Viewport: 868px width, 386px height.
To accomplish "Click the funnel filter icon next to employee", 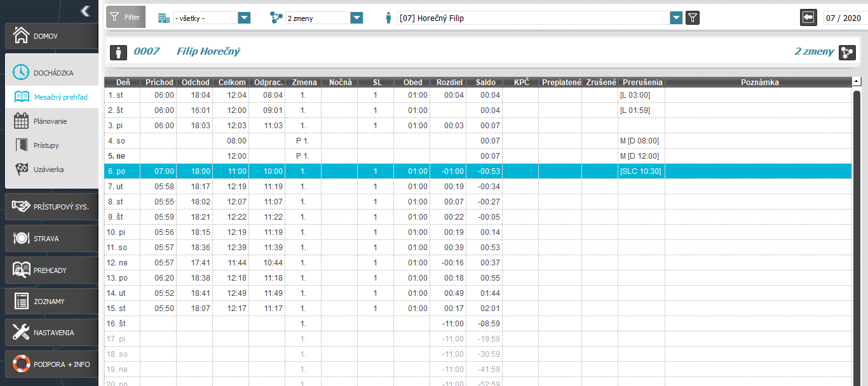I will [693, 18].
